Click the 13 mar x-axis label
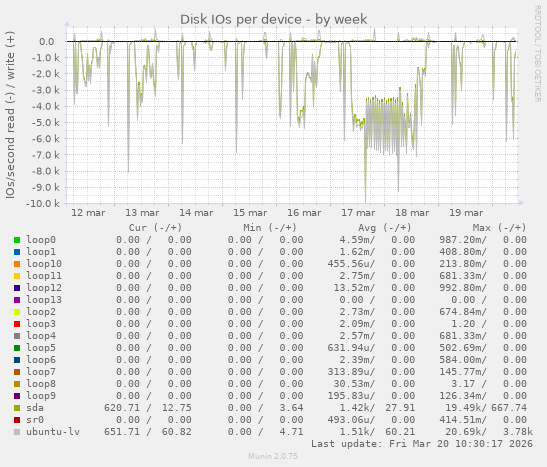Screen dimensions: 547x467 pos(142,213)
